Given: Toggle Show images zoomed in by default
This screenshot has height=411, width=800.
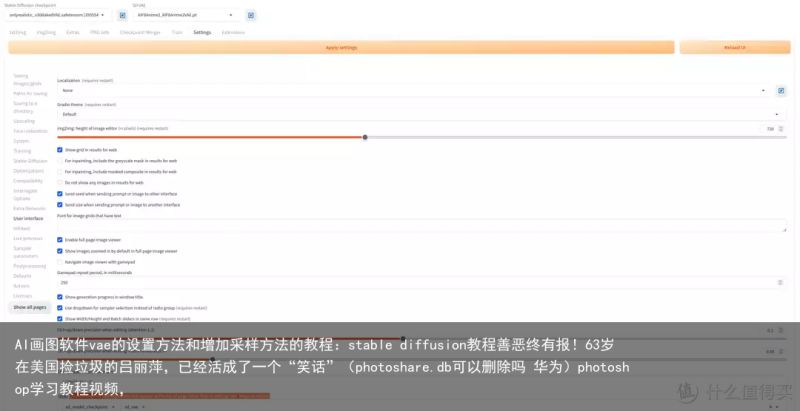Looking at the screenshot, I should click(x=60, y=251).
